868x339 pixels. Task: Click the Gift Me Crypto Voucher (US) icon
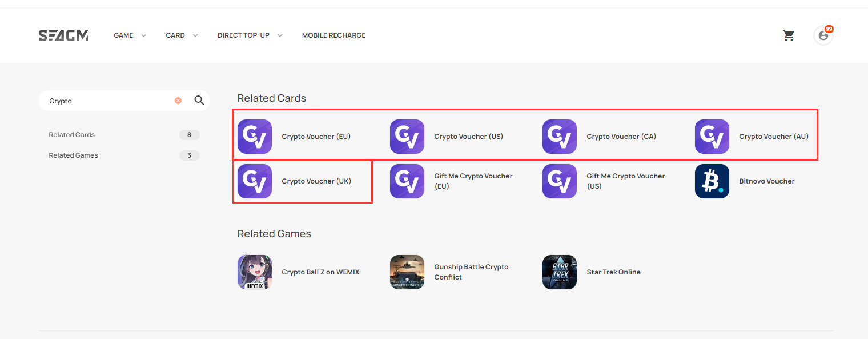point(560,181)
